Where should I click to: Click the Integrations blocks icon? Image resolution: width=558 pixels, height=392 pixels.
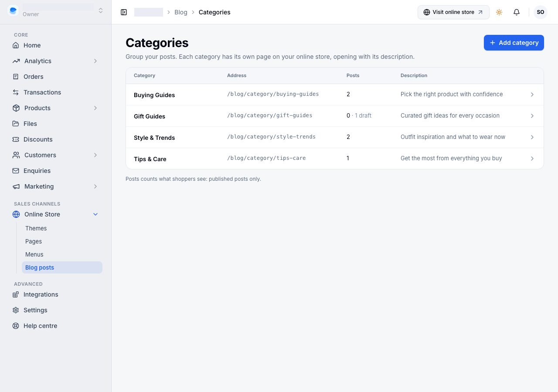pos(16,294)
